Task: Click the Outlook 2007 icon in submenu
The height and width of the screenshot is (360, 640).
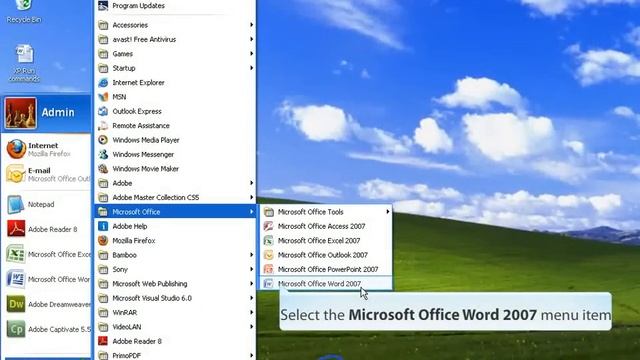Action: (269, 255)
